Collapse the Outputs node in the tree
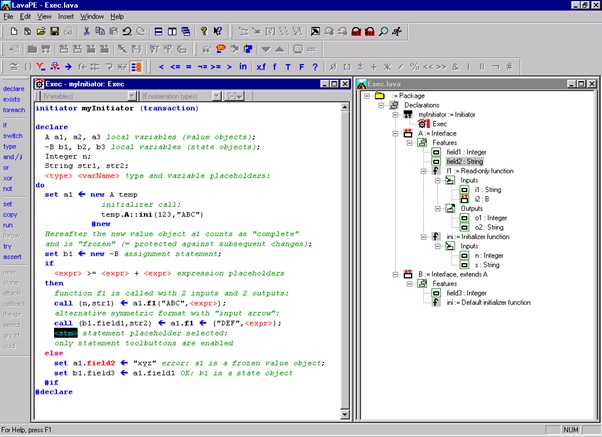 pos(437,208)
